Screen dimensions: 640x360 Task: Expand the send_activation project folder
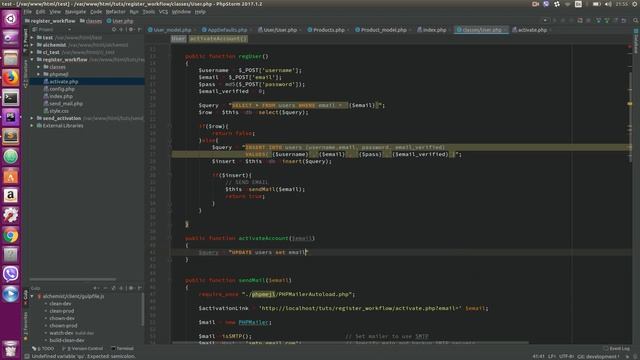pos(32,118)
